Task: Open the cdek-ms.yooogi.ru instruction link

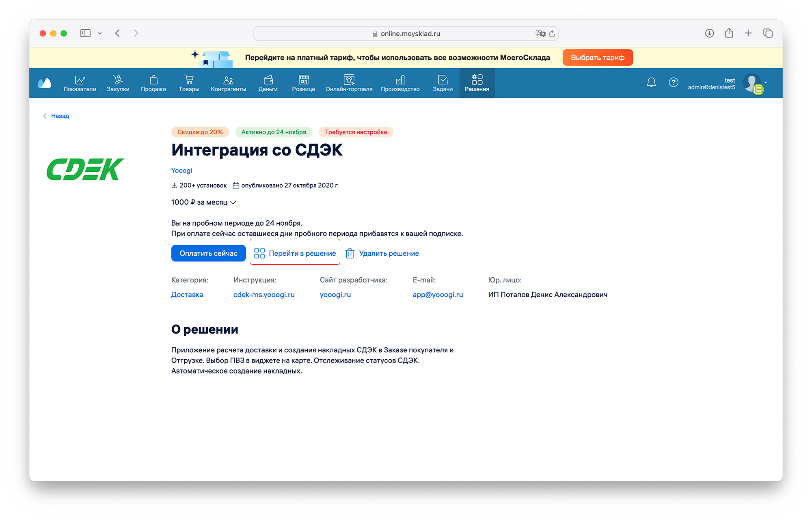Action: [264, 295]
